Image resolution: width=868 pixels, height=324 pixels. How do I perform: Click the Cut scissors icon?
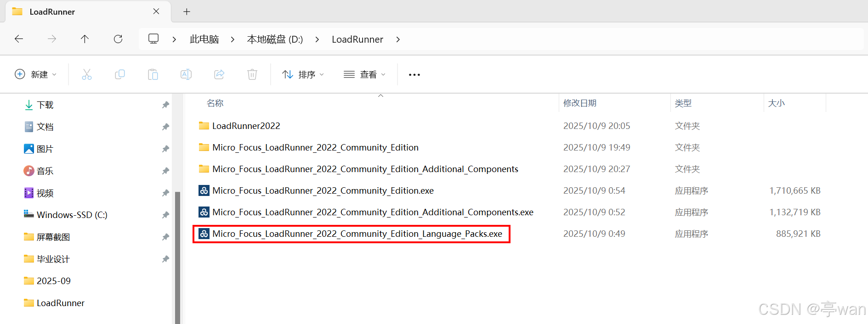coord(87,74)
